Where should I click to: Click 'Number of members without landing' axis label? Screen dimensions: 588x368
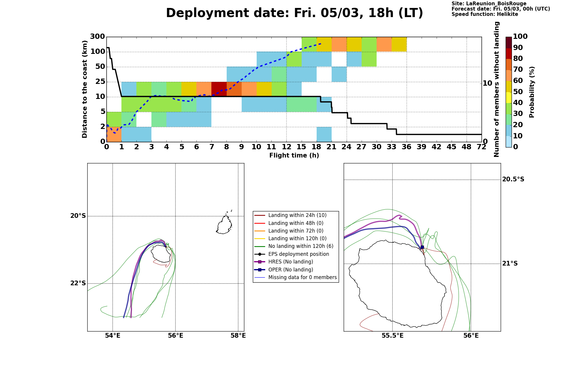tap(497, 89)
